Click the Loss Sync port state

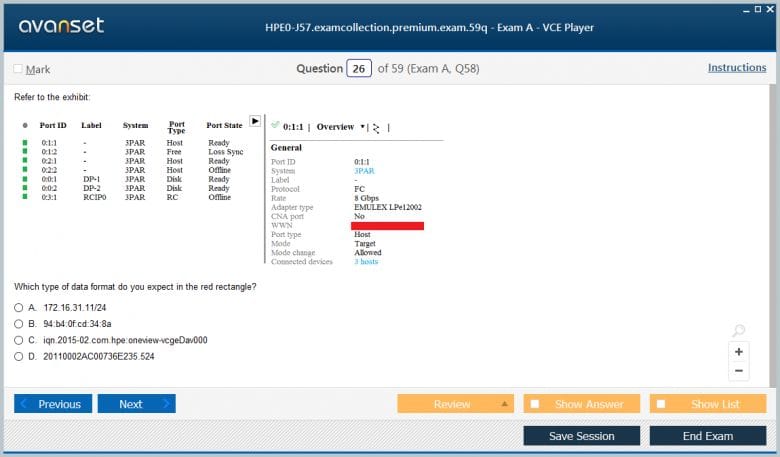click(226, 152)
